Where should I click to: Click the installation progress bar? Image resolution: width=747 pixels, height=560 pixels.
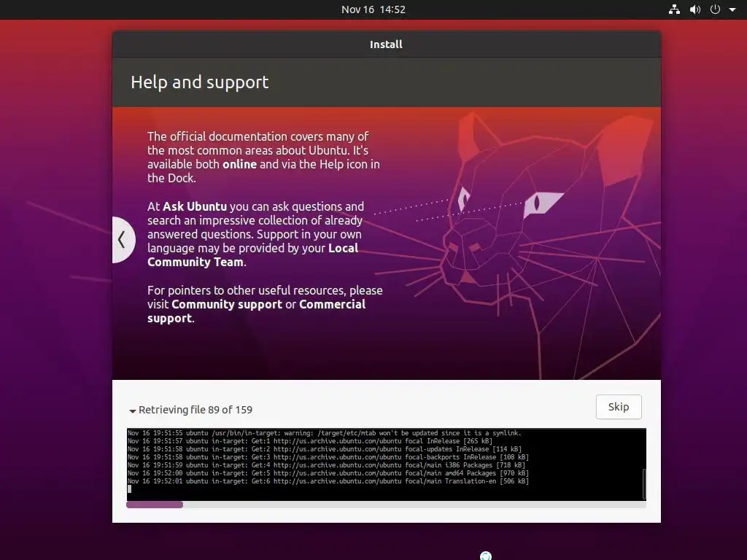pos(386,505)
